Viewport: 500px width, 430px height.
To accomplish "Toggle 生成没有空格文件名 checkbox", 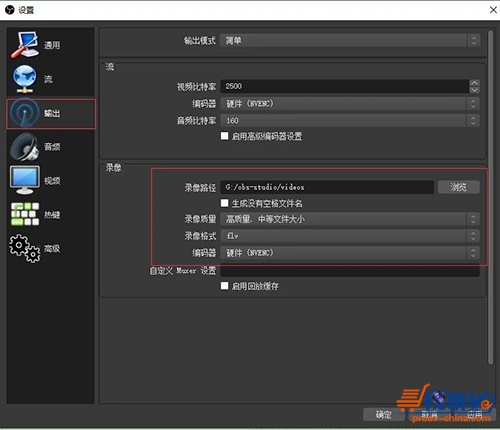I will pos(225,203).
